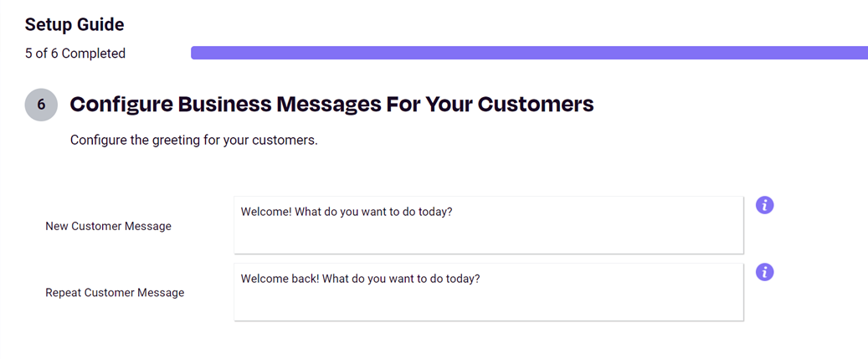Screen dimensions: 868x359
Task: Click after 'today?' in the new customer message
Action: 454,213
